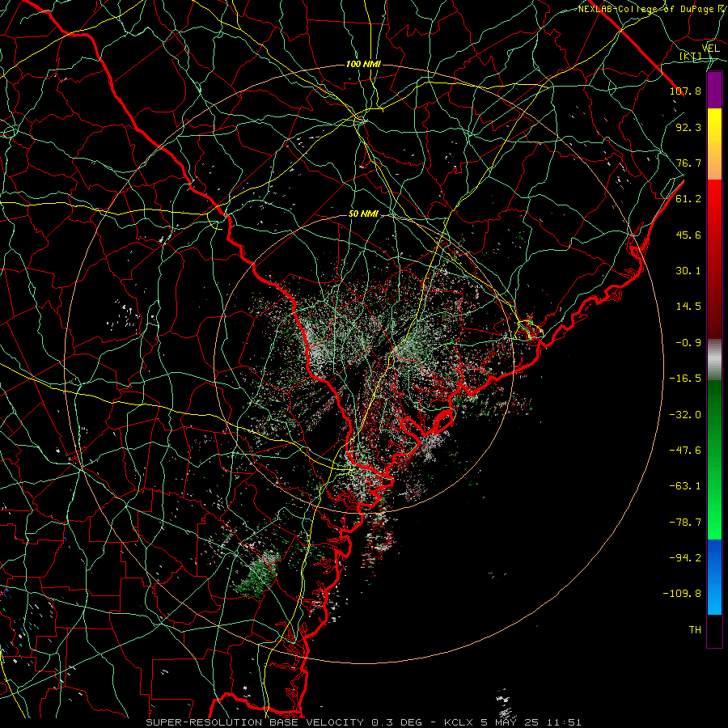The image size is (728, 728).
Task: Click the blue segment of the color bar
Action: [x=714, y=577]
